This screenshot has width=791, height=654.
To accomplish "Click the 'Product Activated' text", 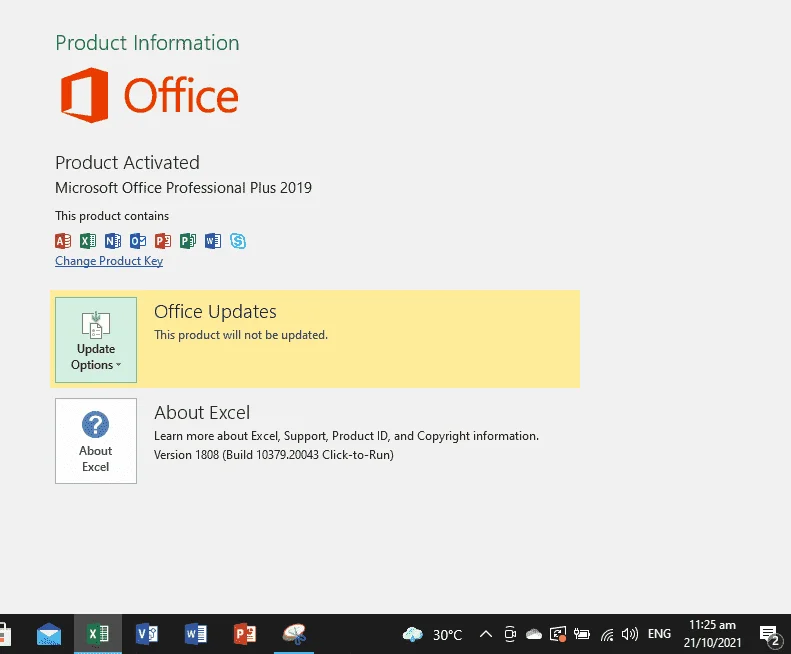I will point(127,162).
